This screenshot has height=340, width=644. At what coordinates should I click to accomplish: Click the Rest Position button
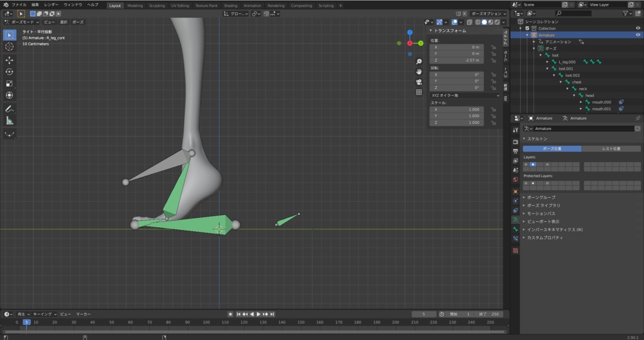pyautogui.click(x=611, y=149)
